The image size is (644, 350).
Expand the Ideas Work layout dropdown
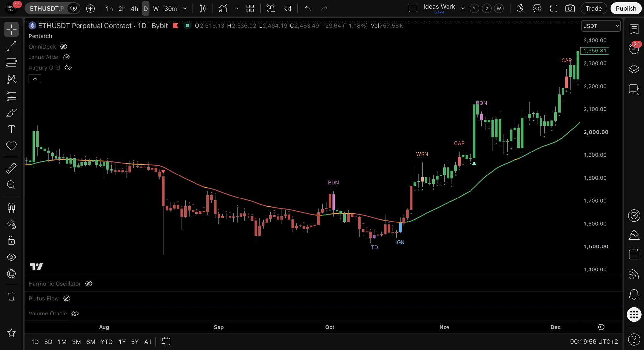coord(463,9)
